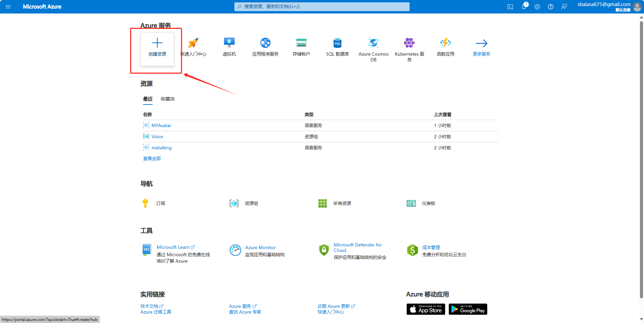Click the View all resources link
The height and width of the screenshot is (323, 644).
coord(152,158)
